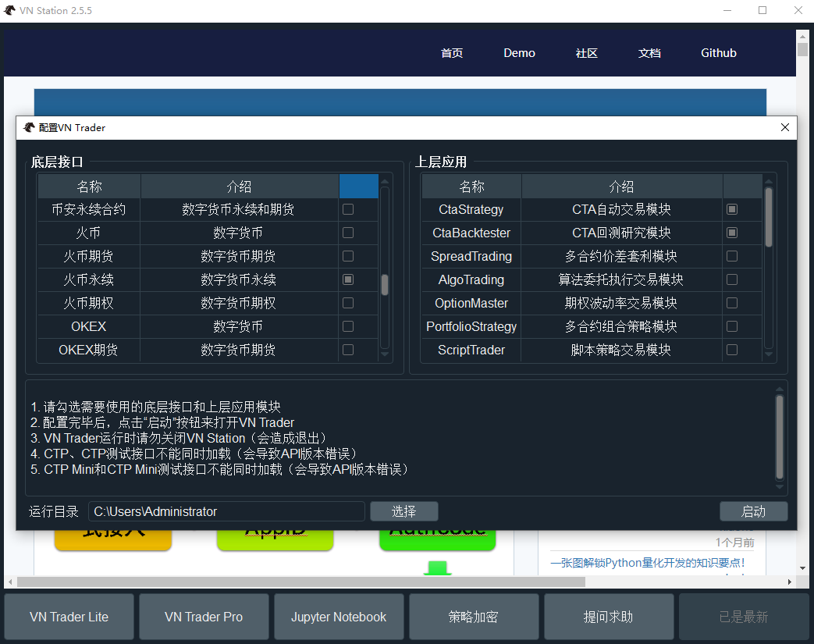Check the 火币 interface

pyautogui.click(x=347, y=233)
